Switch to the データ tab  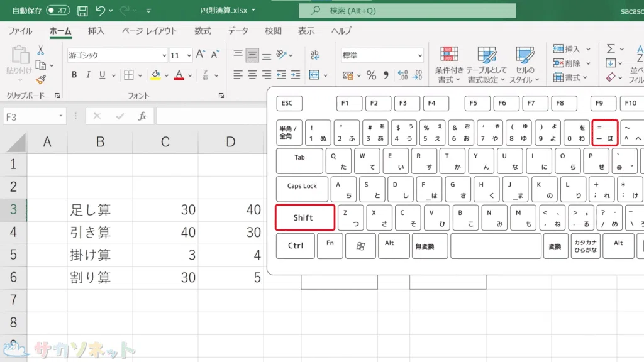(x=238, y=31)
